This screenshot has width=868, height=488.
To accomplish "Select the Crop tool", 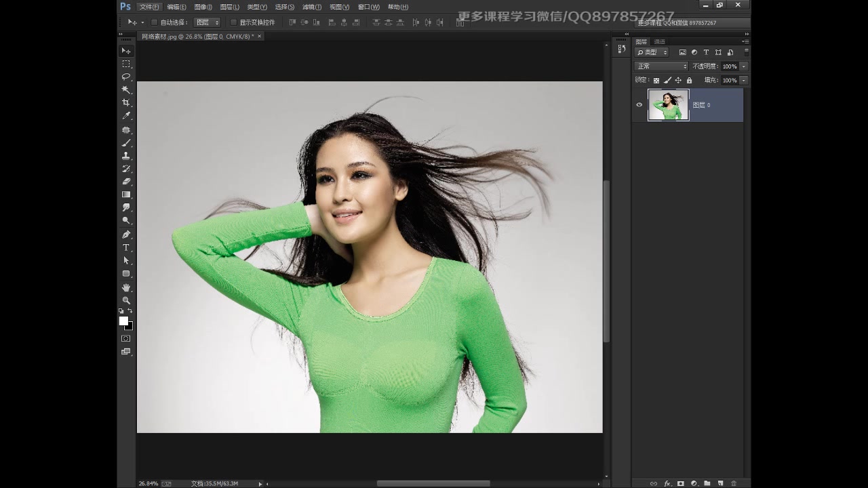I will (x=126, y=103).
